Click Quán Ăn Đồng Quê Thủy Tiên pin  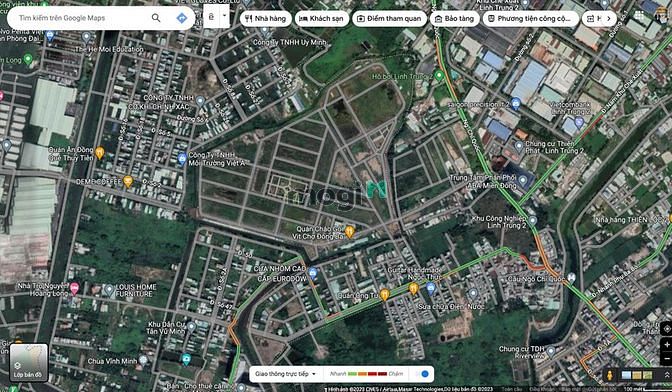click(x=99, y=152)
